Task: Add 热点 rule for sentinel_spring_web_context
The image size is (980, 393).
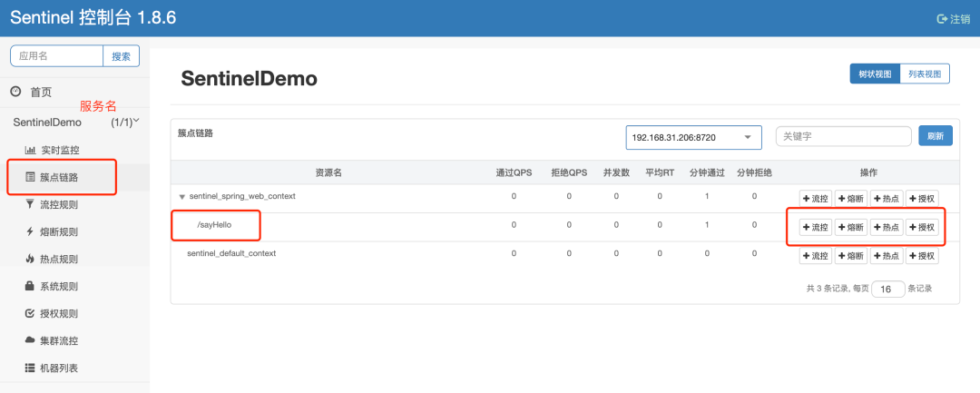Action: pos(887,199)
